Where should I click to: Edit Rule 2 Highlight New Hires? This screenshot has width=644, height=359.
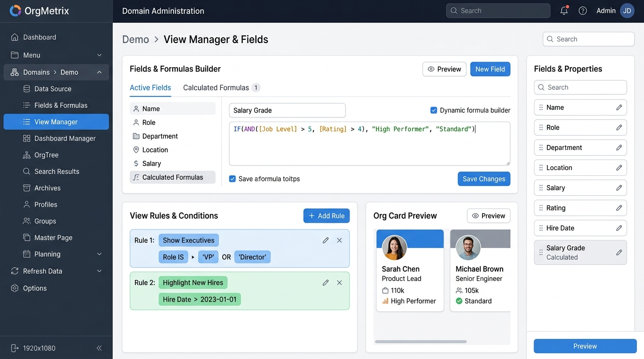tap(326, 283)
